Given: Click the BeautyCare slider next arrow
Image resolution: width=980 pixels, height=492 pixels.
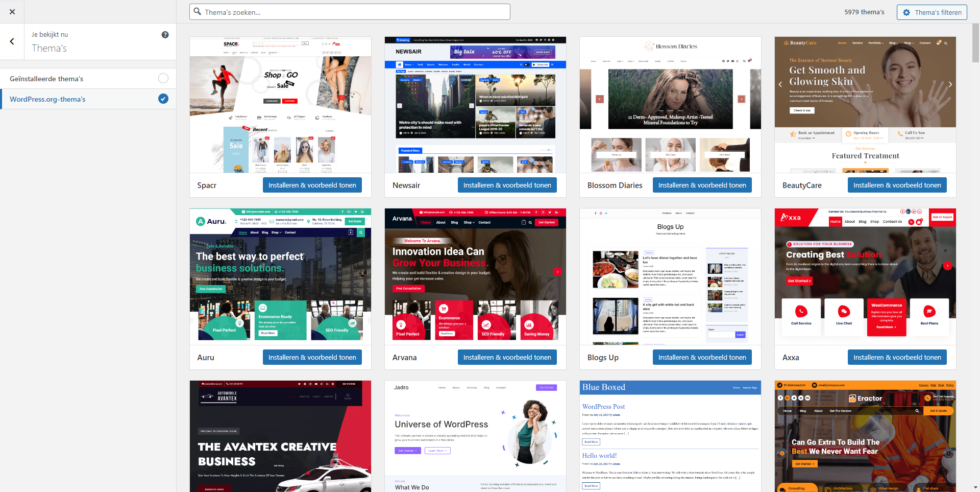Looking at the screenshot, I should 950,84.
